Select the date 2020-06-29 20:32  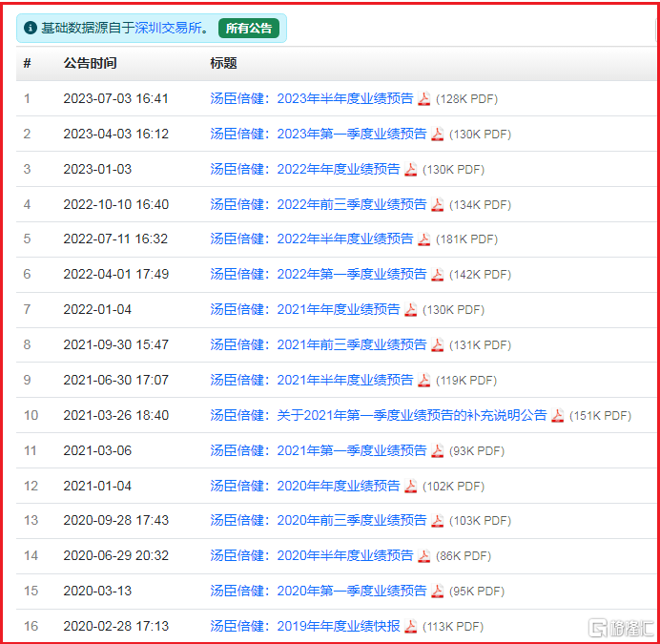pos(115,557)
